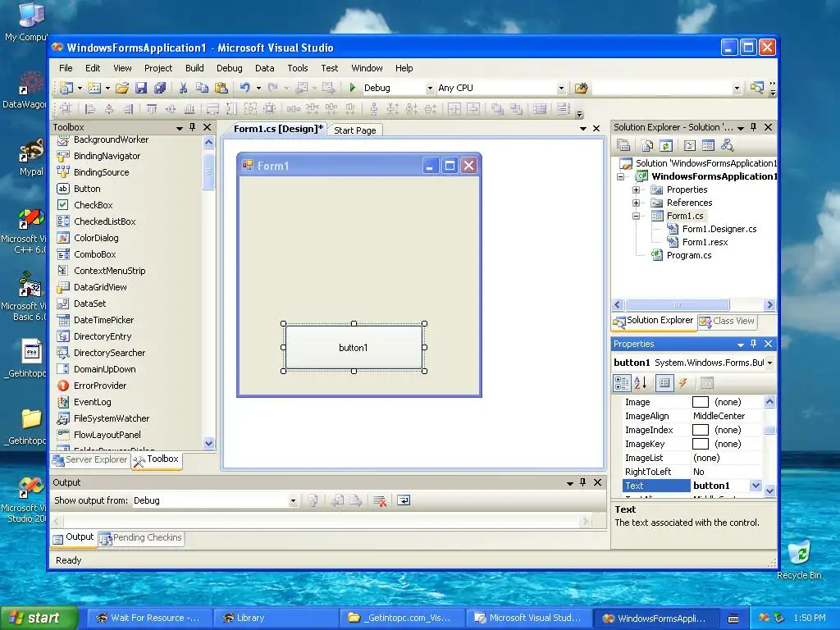
Task: Click Properties page icon in Properties window
Action: [x=707, y=383]
